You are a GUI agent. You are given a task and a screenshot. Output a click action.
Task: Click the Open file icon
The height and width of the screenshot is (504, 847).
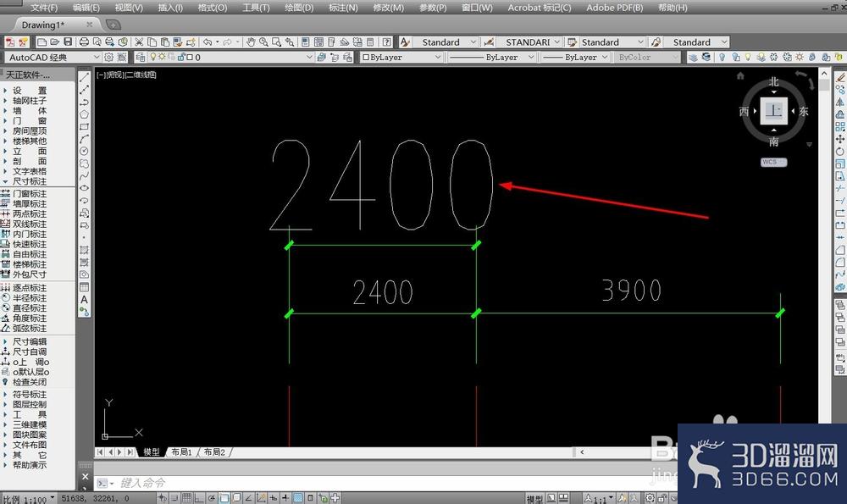point(54,42)
